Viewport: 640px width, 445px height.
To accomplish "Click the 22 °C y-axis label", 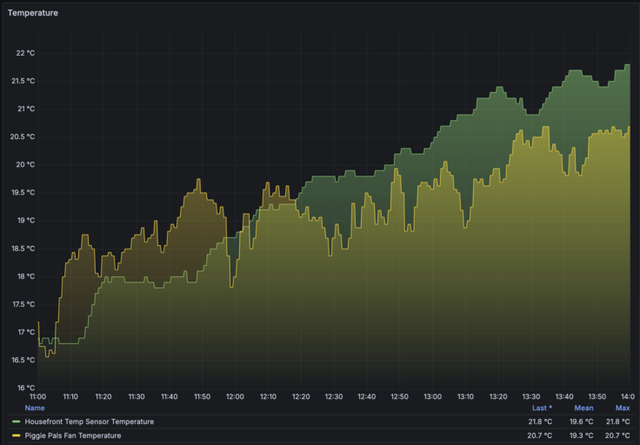I will coord(24,53).
